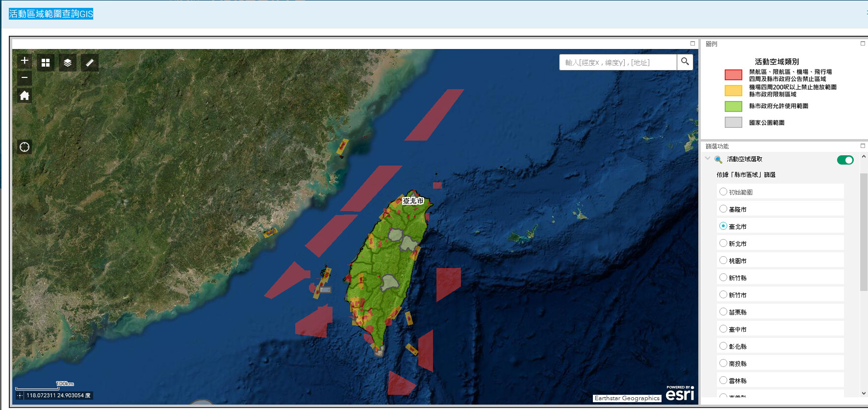This screenshot has width=868, height=410.
Task: Select the 新北市 radio option
Action: 723,243
